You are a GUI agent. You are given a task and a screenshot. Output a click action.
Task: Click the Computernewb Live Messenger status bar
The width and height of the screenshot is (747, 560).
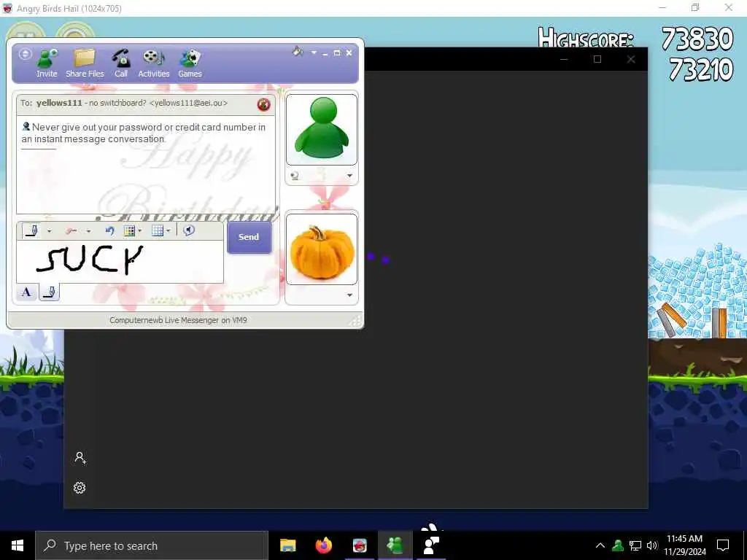click(x=178, y=320)
